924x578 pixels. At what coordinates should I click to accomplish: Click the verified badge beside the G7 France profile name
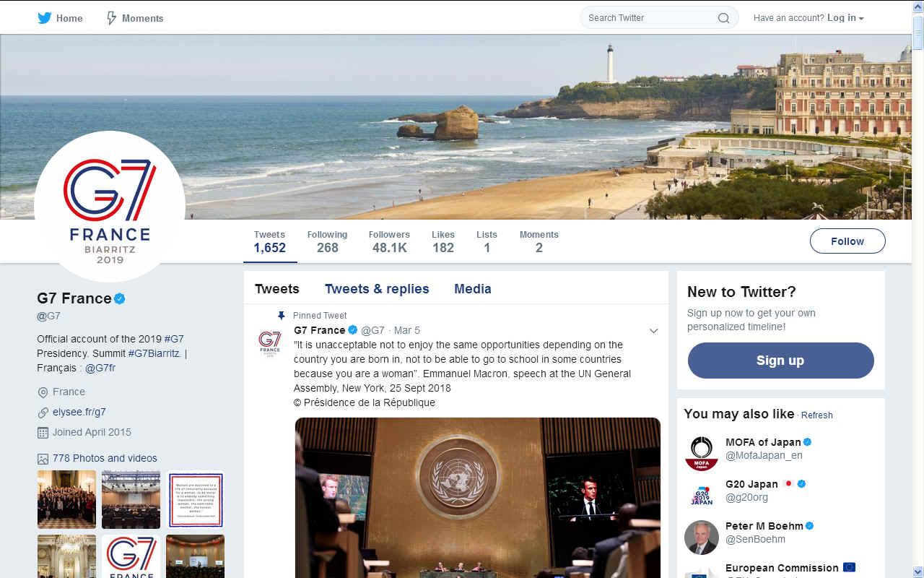point(120,298)
